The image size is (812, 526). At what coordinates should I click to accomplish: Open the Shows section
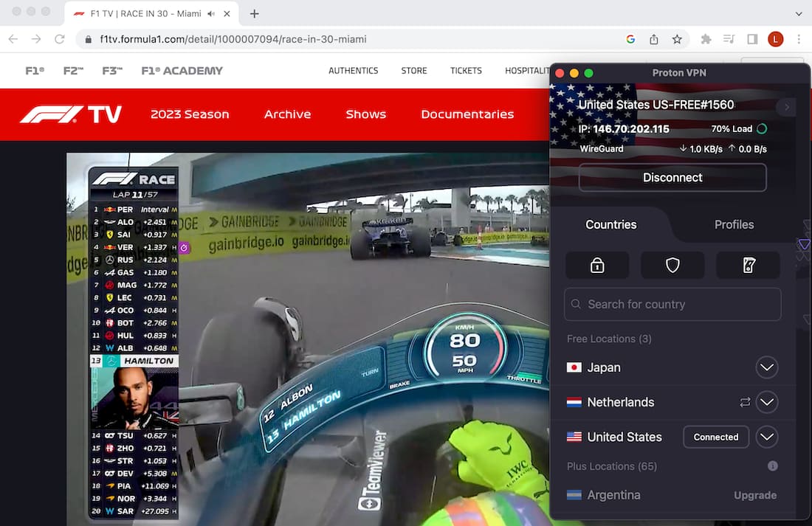coord(365,114)
